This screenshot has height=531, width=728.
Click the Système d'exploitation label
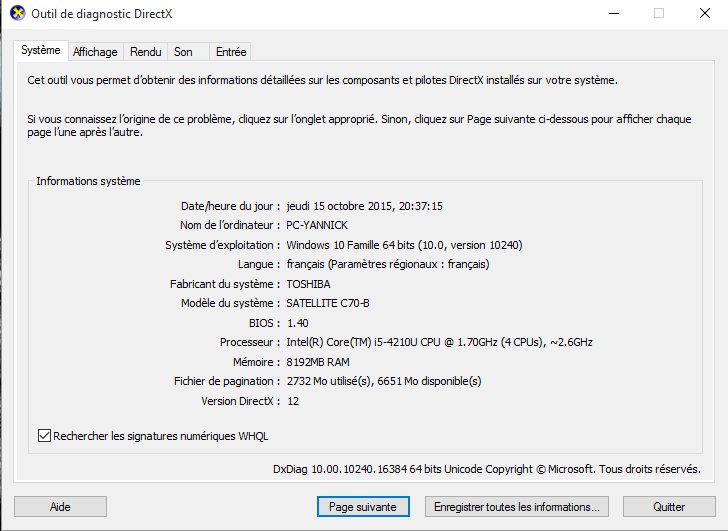[223, 245]
